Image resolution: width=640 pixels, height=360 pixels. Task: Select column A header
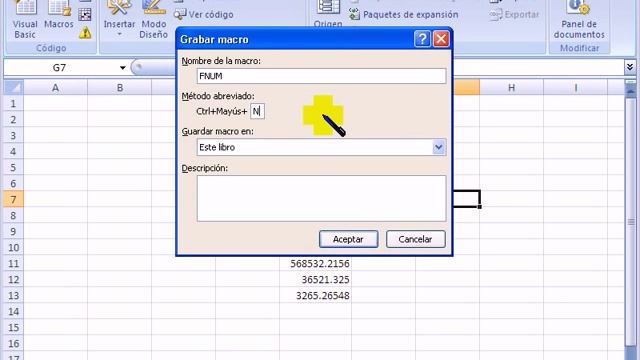click(x=56, y=87)
